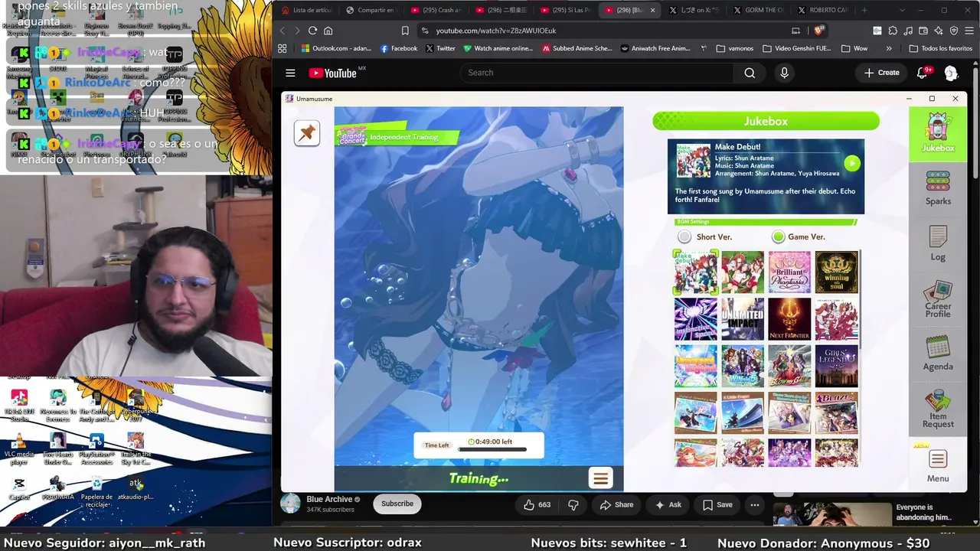980x551 pixels.
Task: Open the hamburger menu beside Training
Action: point(600,479)
